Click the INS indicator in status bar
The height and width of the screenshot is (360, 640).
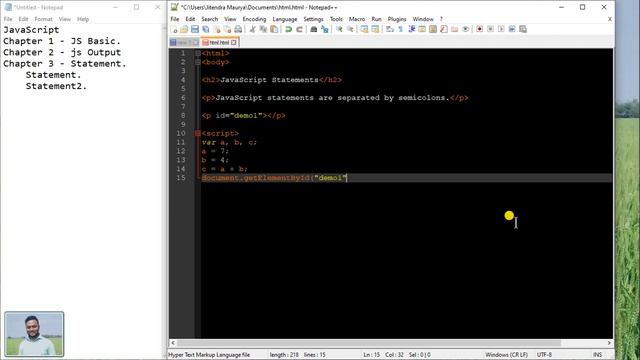point(597,355)
